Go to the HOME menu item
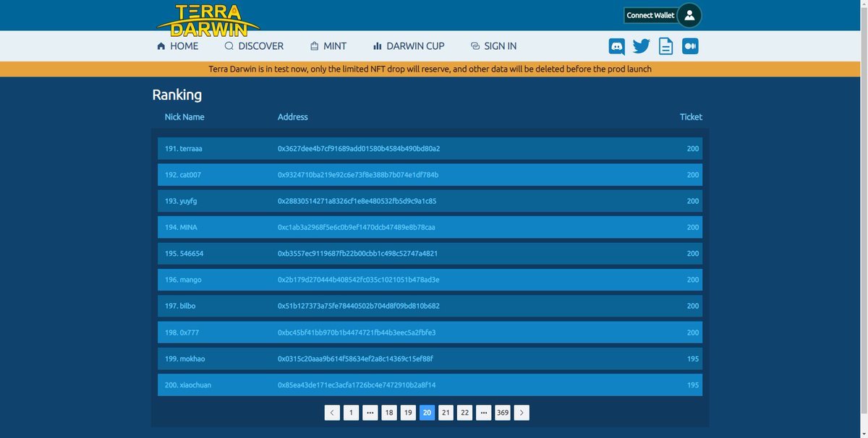The height and width of the screenshot is (438, 868). [177, 46]
